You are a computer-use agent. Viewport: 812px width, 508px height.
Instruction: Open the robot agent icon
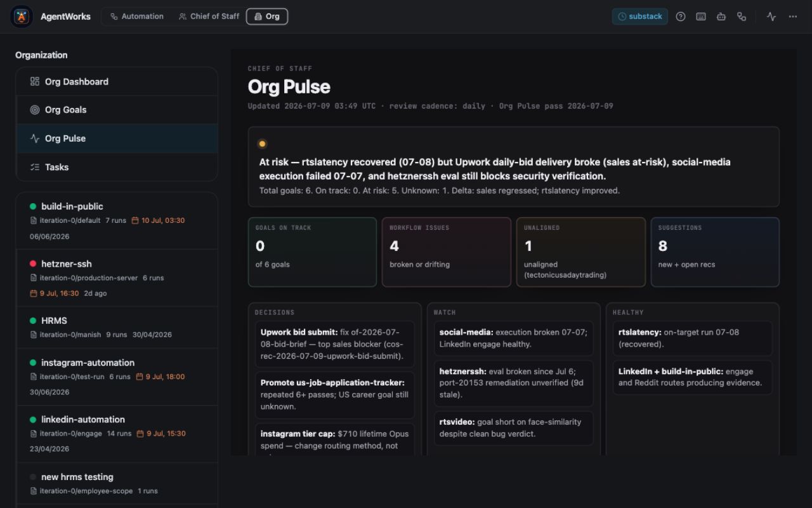pyautogui.click(x=721, y=17)
